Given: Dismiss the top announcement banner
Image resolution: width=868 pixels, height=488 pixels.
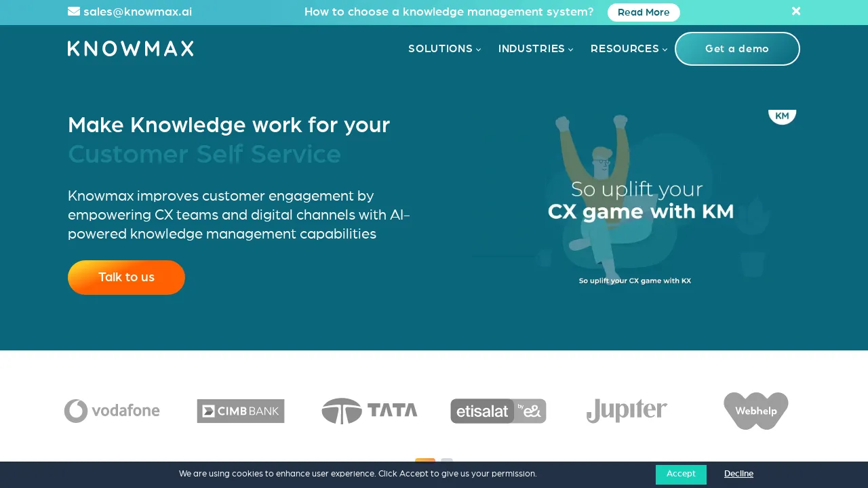Looking at the screenshot, I should [796, 11].
